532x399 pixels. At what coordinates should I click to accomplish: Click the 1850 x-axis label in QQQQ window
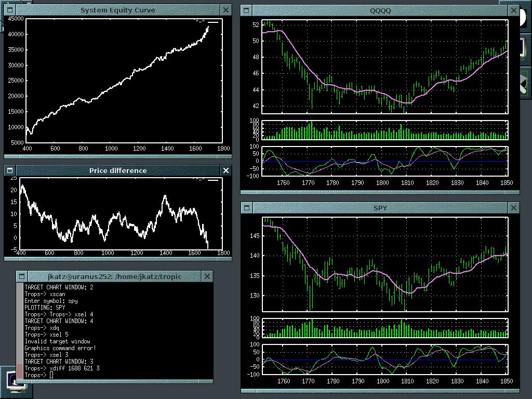pyautogui.click(x=507, y=183)
